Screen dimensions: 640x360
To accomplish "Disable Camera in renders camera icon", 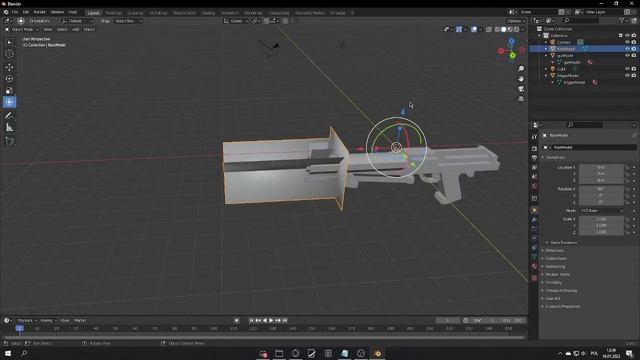I will click(634, 42).
